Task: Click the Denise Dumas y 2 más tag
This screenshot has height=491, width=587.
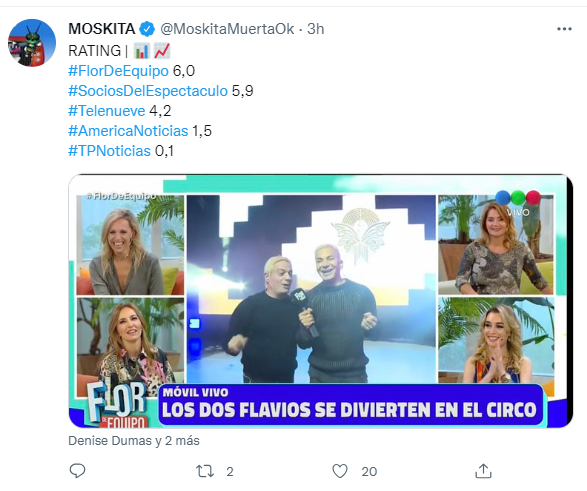Action: [134, 440]
